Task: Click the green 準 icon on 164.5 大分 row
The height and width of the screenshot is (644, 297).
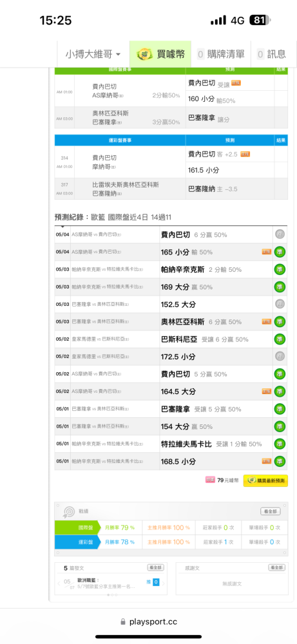Action: [x=280, y=392]
